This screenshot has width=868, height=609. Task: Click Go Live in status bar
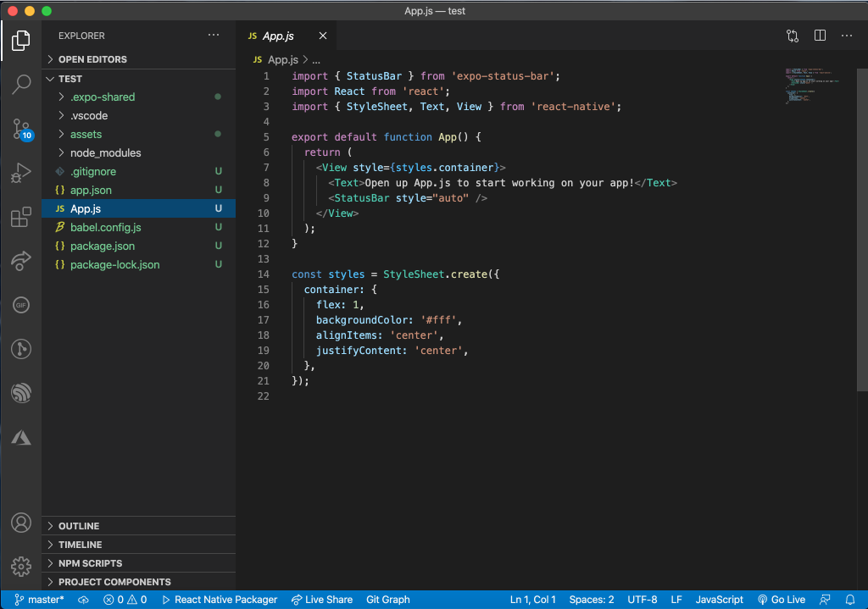pyautogui.click(x=781, y=600)
